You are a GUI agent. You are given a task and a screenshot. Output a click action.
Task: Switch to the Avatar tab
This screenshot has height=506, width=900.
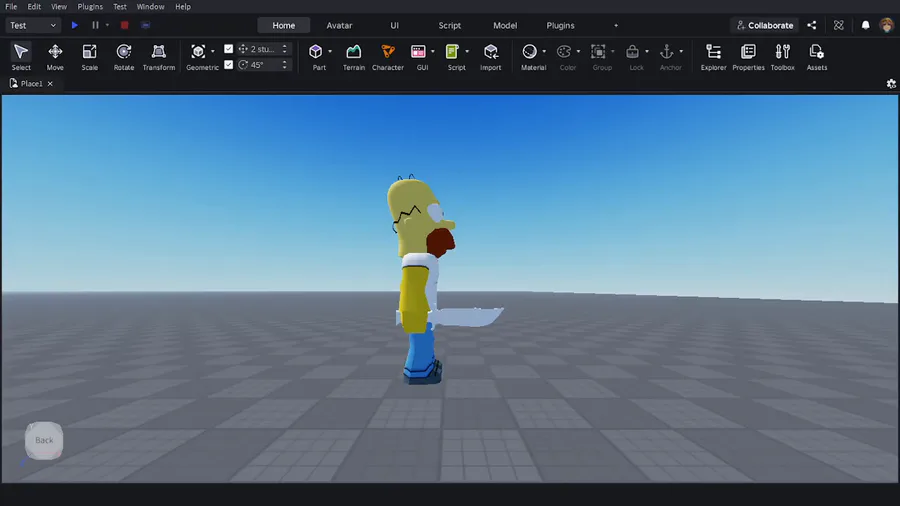(339, 25)
